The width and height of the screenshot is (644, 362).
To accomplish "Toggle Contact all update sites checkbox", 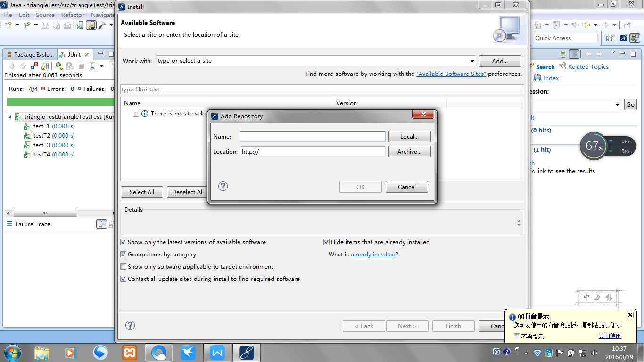I will tap(124, 279).
